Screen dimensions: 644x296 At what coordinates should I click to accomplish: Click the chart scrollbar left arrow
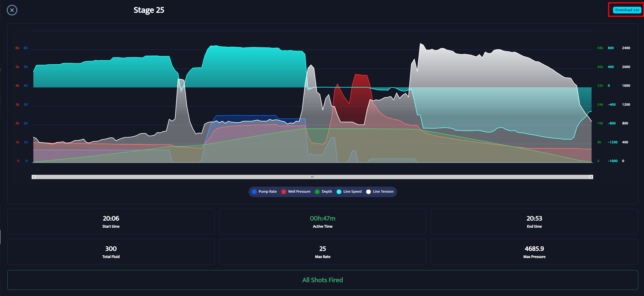pyautogui.click(x=34, y=177)
